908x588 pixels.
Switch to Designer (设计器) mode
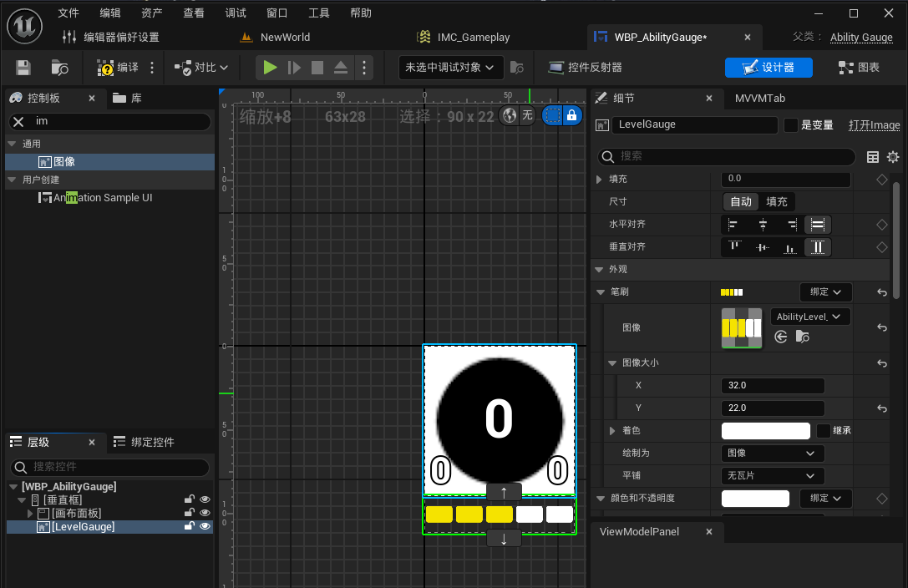click(x=769, y=68)
